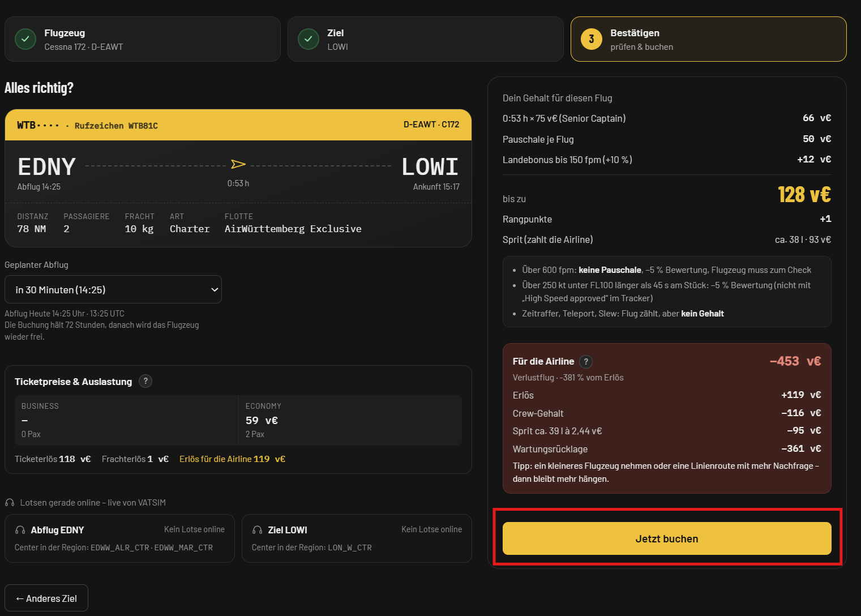Click the Economy 59 v€ fare cell
The image size is (861, 616).
pyautogui.click(x=350, y=420)
